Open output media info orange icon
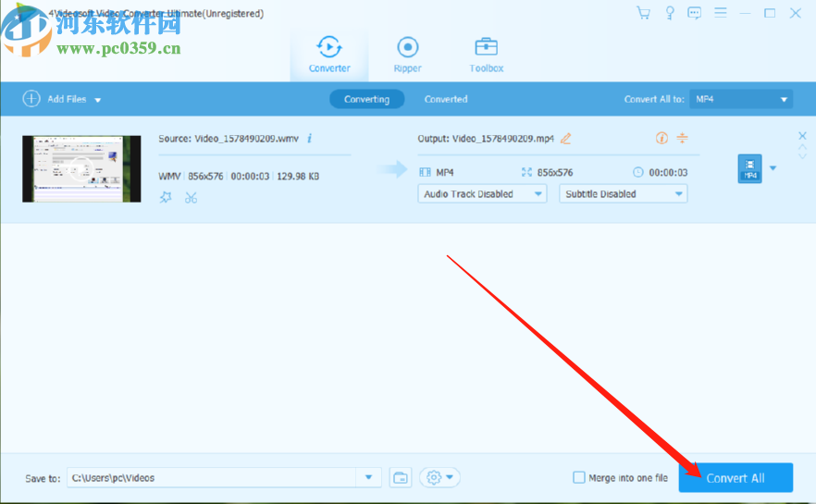 pos(661,138)
